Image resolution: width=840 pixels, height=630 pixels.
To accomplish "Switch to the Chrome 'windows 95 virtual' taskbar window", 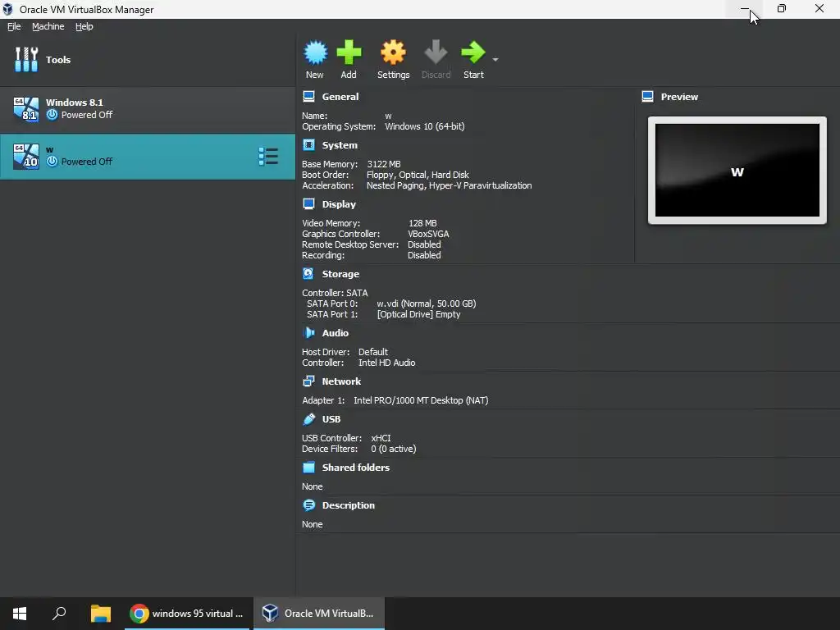I will 187,614.
